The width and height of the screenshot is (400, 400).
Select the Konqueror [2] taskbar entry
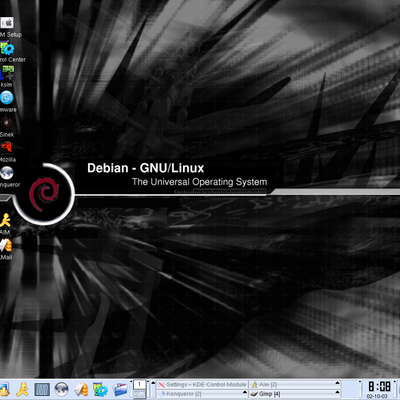(x=202, y=394)
